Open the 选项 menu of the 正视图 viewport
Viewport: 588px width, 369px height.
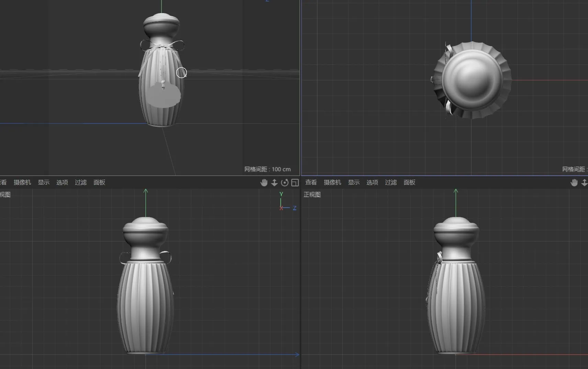coord(372,182)
